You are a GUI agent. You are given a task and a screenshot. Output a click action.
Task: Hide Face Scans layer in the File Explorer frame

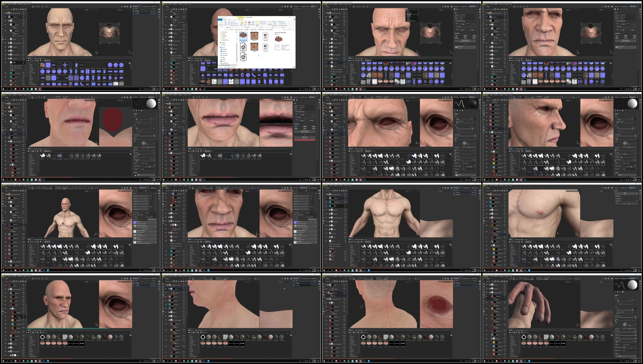pos(166,45)
